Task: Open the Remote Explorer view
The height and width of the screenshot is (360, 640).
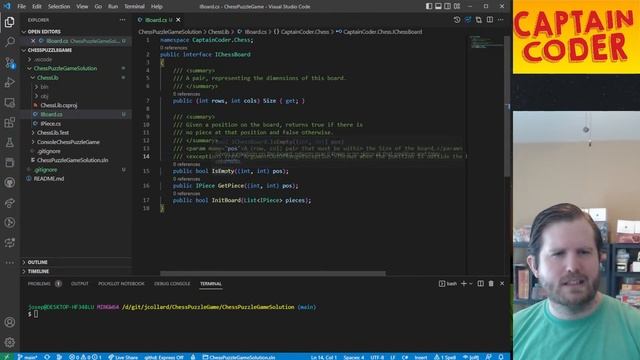Action: 10,102
